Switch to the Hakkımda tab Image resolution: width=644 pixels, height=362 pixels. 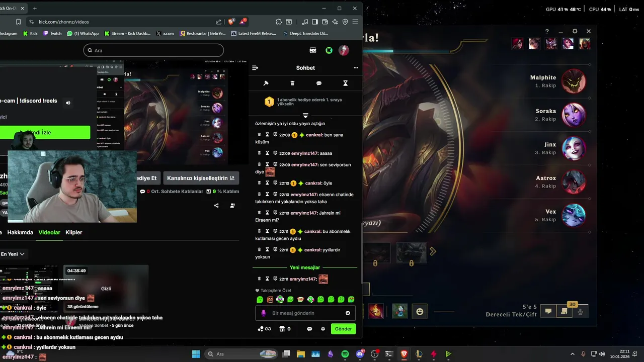click(20, 232)
